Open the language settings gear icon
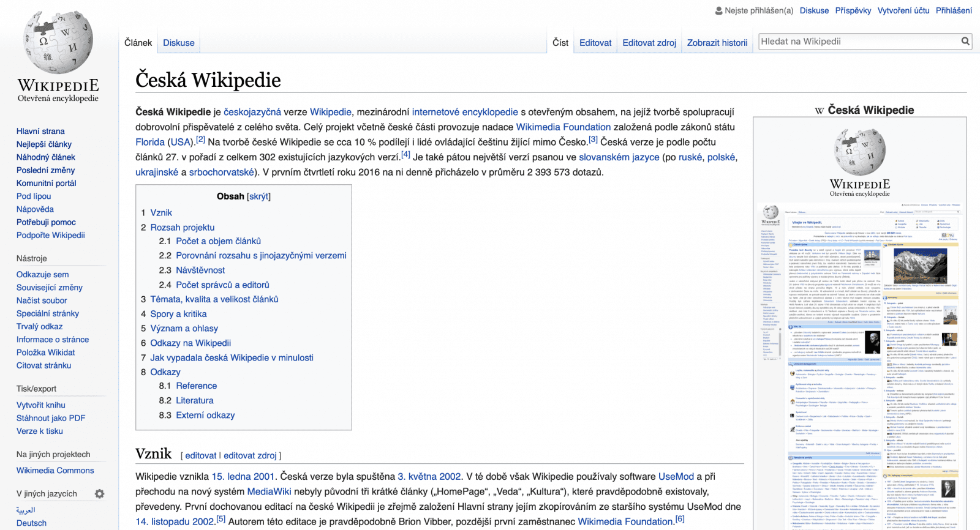Viewport: 980px width, 530px height. [99, 494]
